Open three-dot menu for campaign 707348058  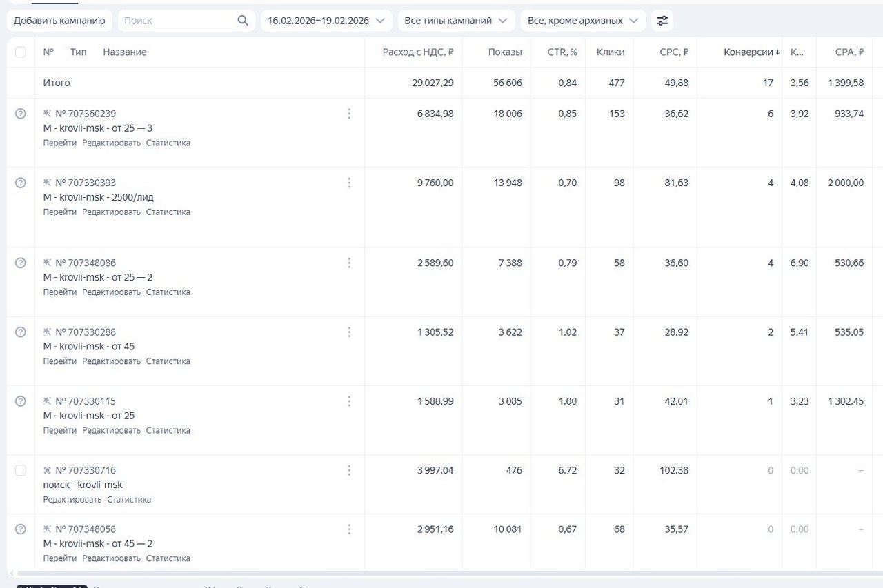click(349, 529)
